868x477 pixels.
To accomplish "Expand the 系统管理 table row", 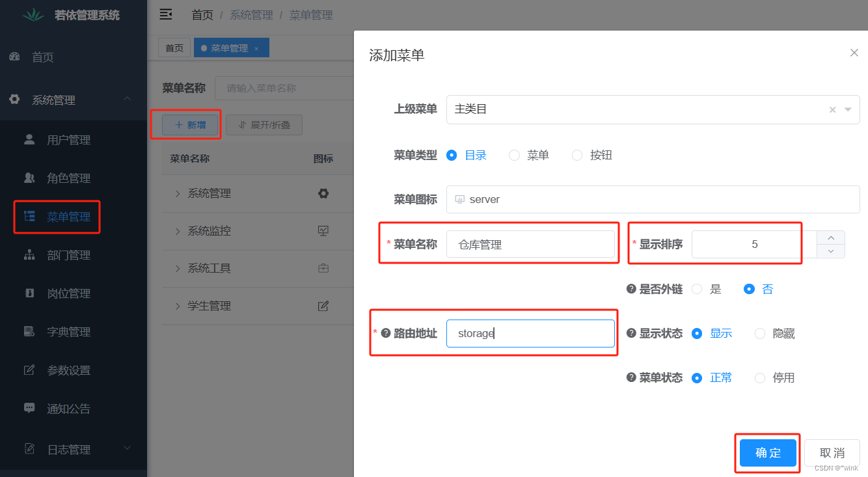I will pyautogui.click(x=178, y=193).
